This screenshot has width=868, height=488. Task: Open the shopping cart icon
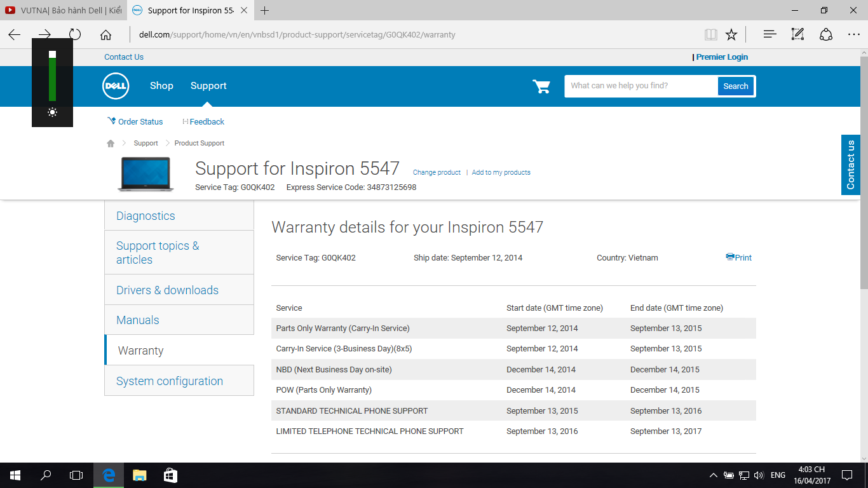[541, 86]
